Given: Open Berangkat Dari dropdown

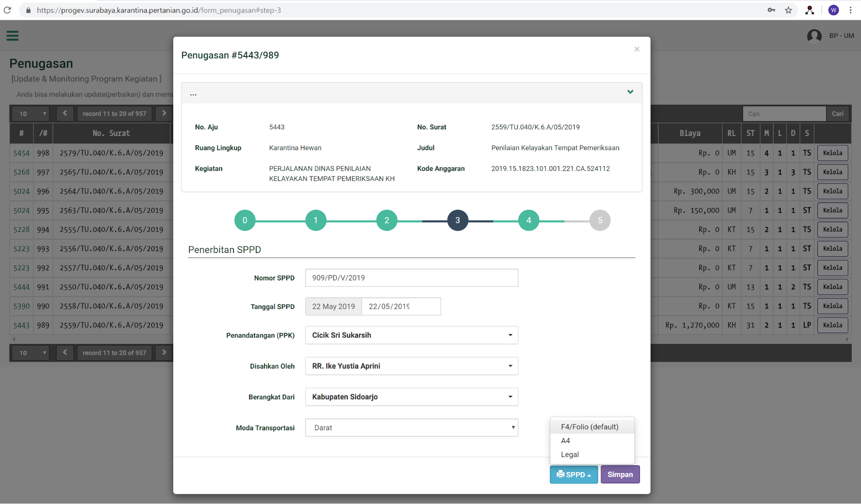Looking at the screenshot, I should (x=411, y=397).
